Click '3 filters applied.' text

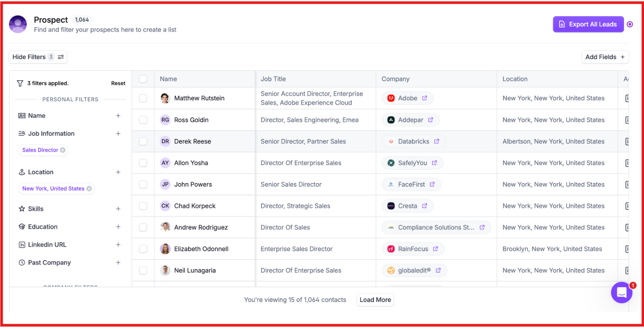48,83
